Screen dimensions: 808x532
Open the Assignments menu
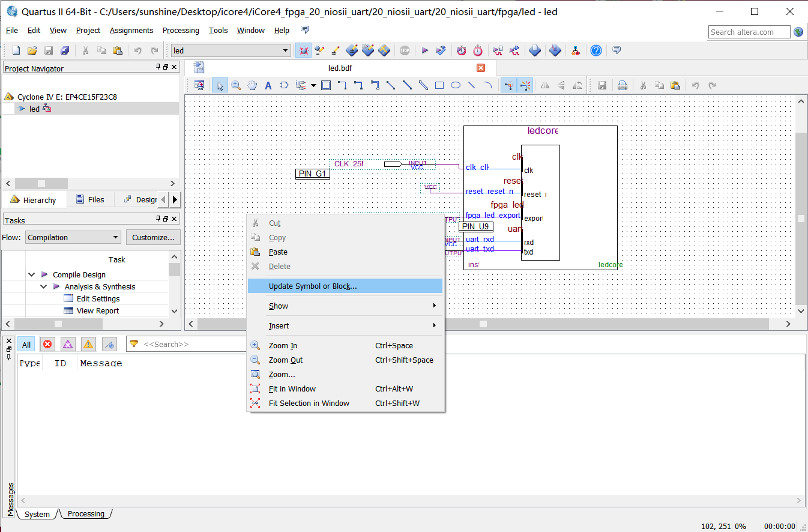tap(131, 31)
